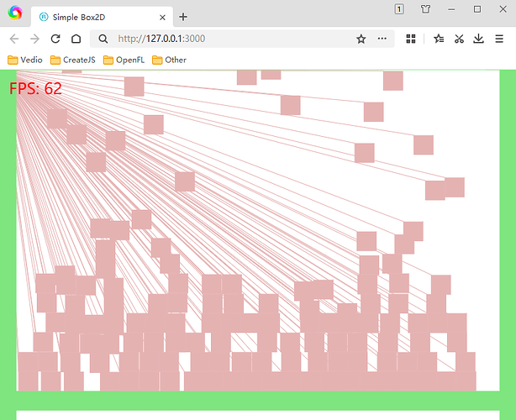The width and height of the screenshot is (516, 420).
Task: Bookmark this page with the star icon
Action: 361,39
